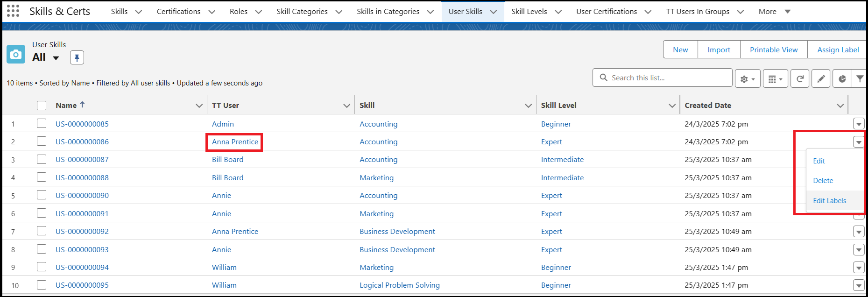The height and width of the screenshot is (297, 868).
Task: Open the App Launcher dots grid
Action: [13, 11]
